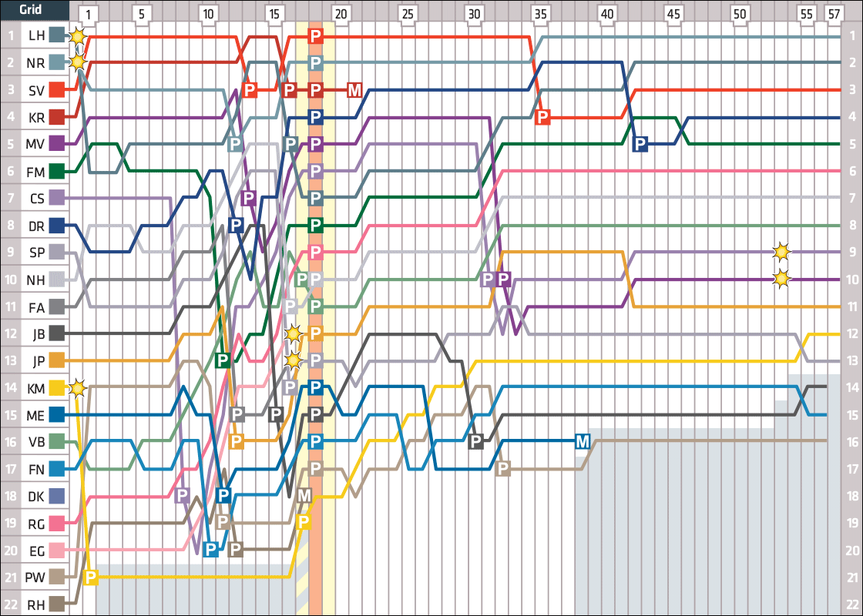Click the Grid column header

tap(32, 12)
